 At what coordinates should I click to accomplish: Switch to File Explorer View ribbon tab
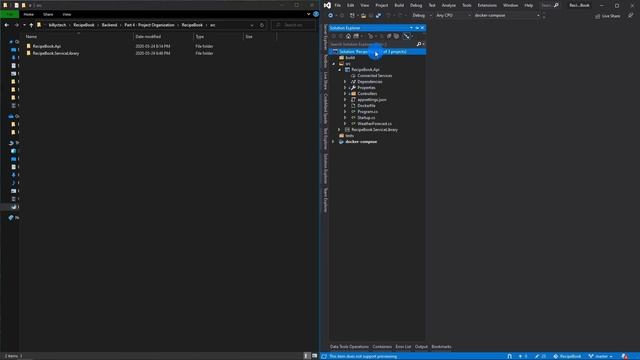(67, 14)
